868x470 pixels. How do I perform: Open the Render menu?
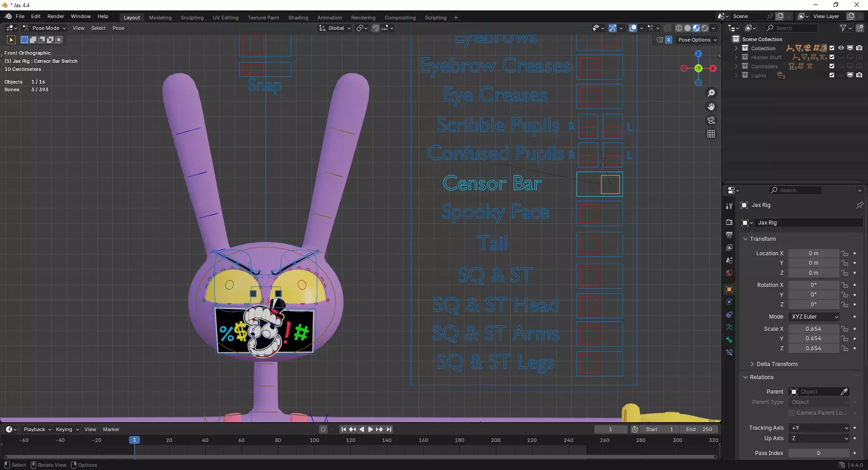[56, 16]
